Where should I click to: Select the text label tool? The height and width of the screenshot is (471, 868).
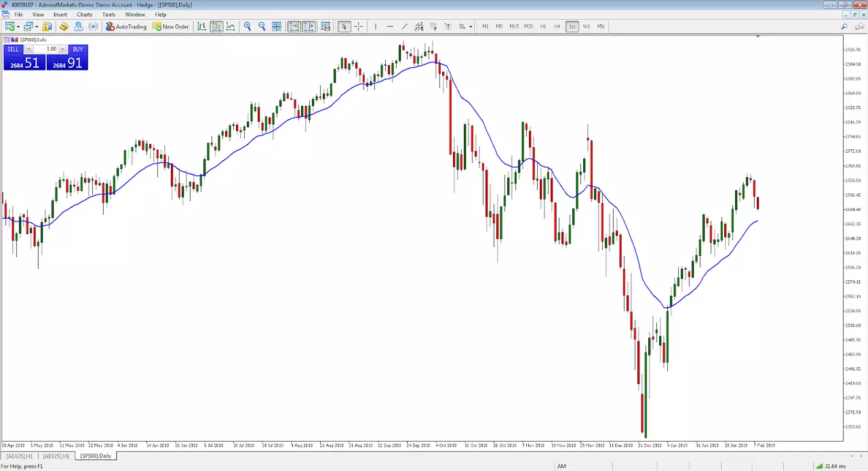pyautogui.click(x=448, y=26)
